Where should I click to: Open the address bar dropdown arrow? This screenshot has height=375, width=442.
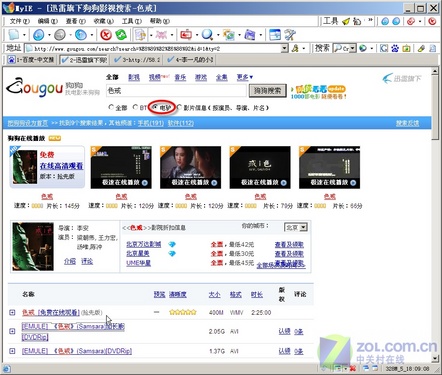[x=284, y=49]
